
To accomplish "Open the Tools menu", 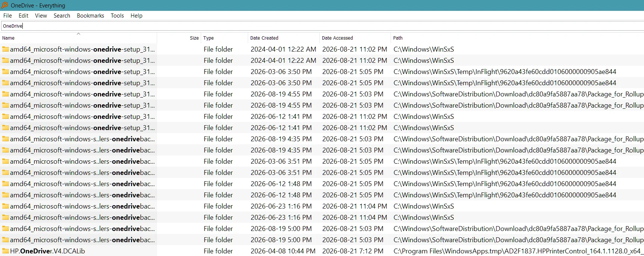I will click(117, 16).
